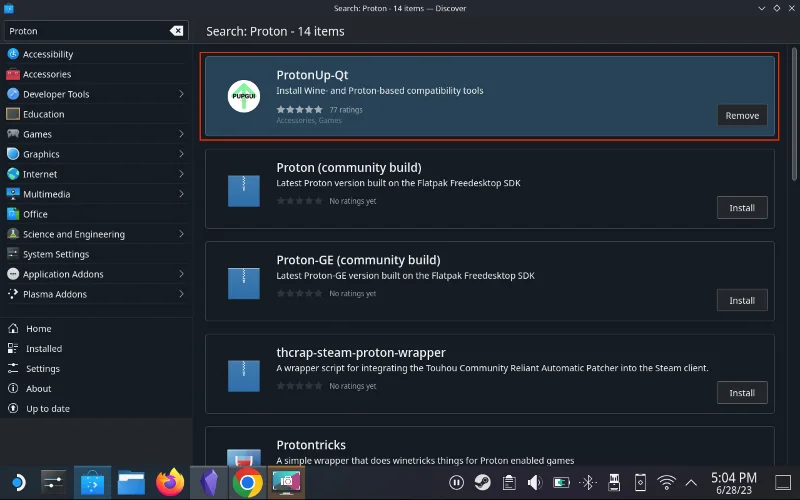Expand Science and Engineering chevron

click(181, 234)
